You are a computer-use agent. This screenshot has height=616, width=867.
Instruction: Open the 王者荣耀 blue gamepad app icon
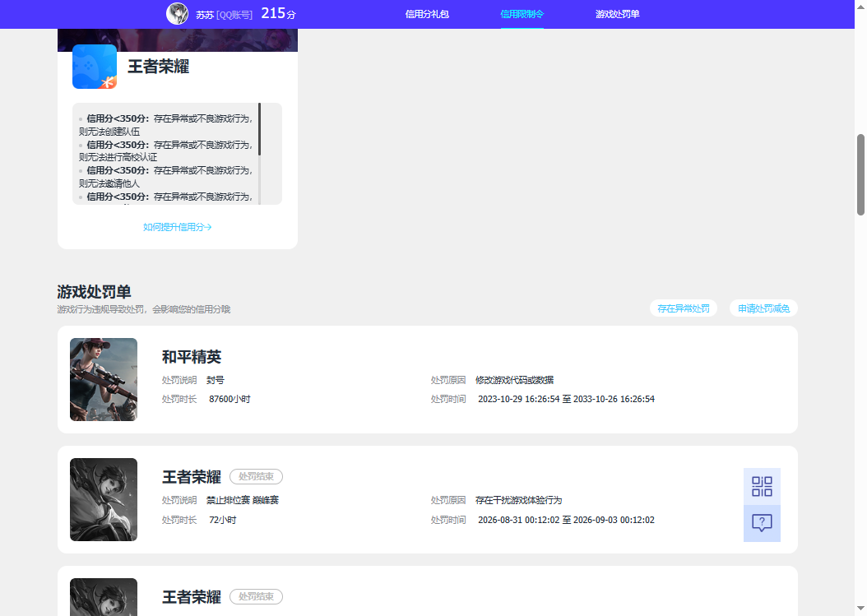pyautogui.click(x=95, y=67)
